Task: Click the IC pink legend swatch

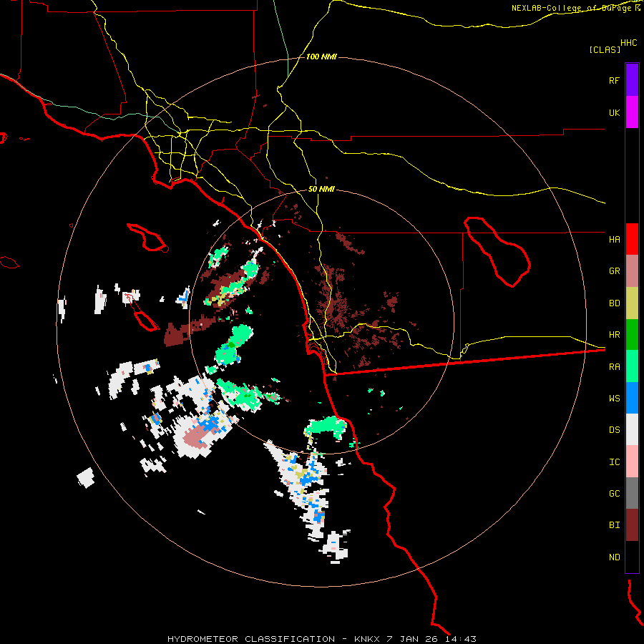Action: click(x=632, y=462)
